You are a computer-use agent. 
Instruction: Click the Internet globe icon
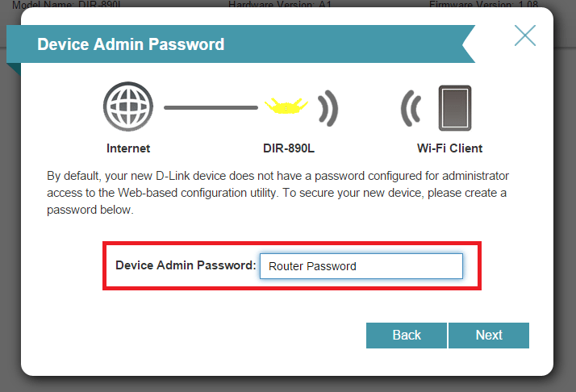pos(128,106)
